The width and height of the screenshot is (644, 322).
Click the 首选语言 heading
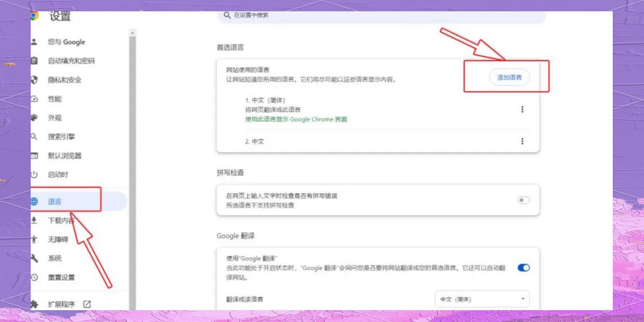coord(230,47)
